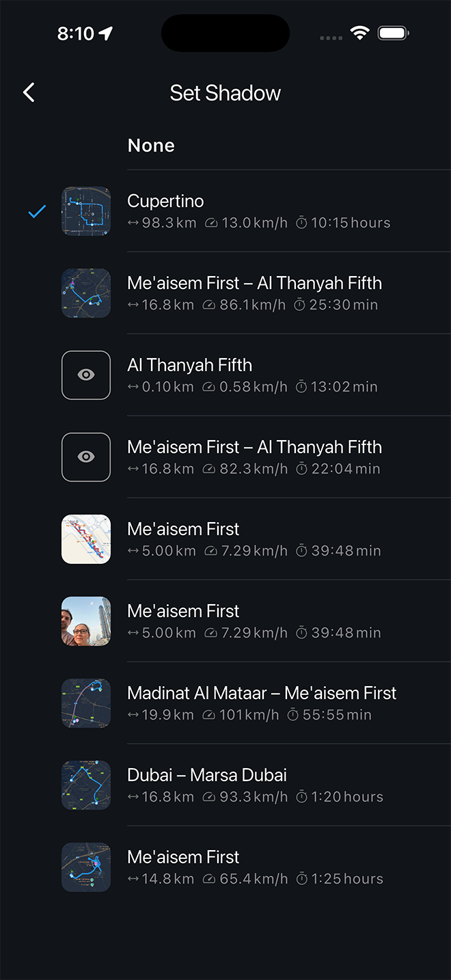The height and width of the screenshot is (980, 451).
Task: Tap the back chevron arrow
Action: pyautogui.click(x=29, y=93)
